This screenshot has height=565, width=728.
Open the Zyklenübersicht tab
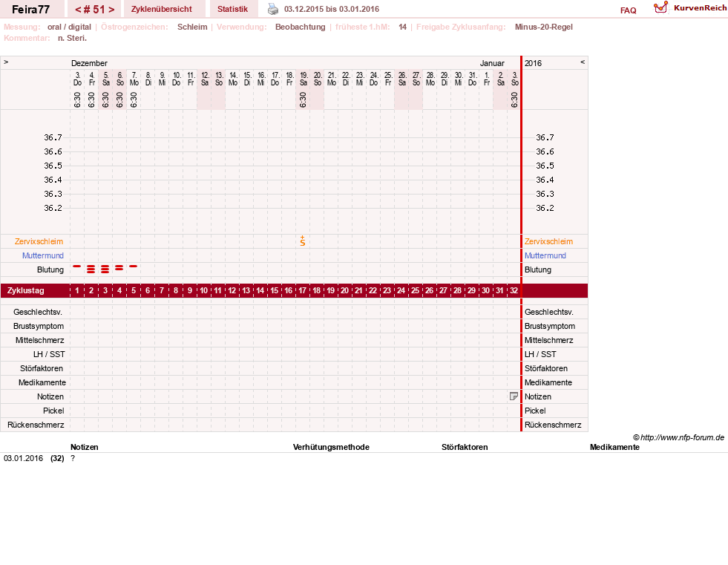162,9
